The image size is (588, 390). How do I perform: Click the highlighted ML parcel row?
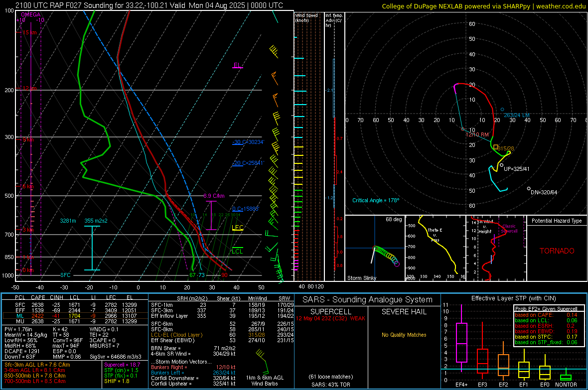(75, 316)
